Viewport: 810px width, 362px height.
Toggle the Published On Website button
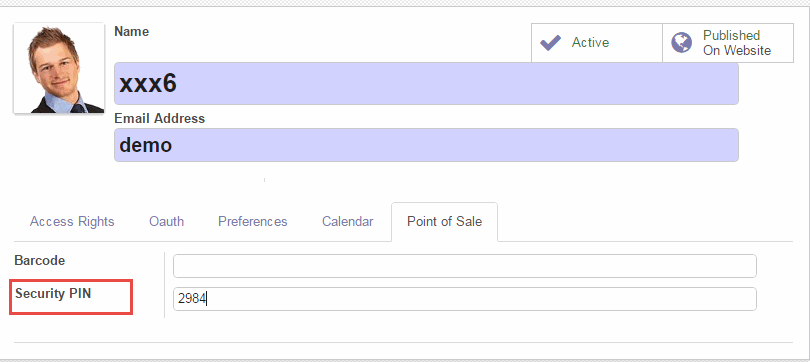(x=728, y=43)
